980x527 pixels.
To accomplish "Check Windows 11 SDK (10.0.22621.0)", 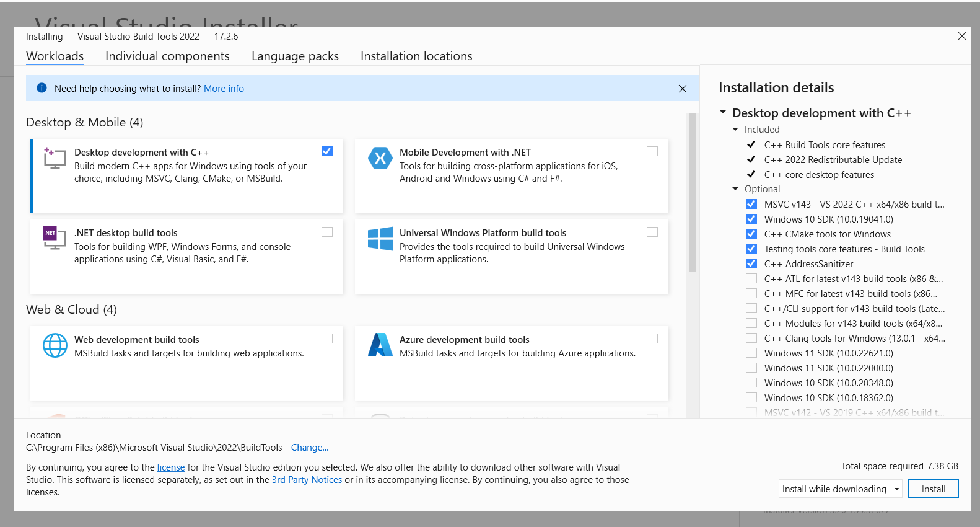I will pyautogui.click(x=751, y=353).
